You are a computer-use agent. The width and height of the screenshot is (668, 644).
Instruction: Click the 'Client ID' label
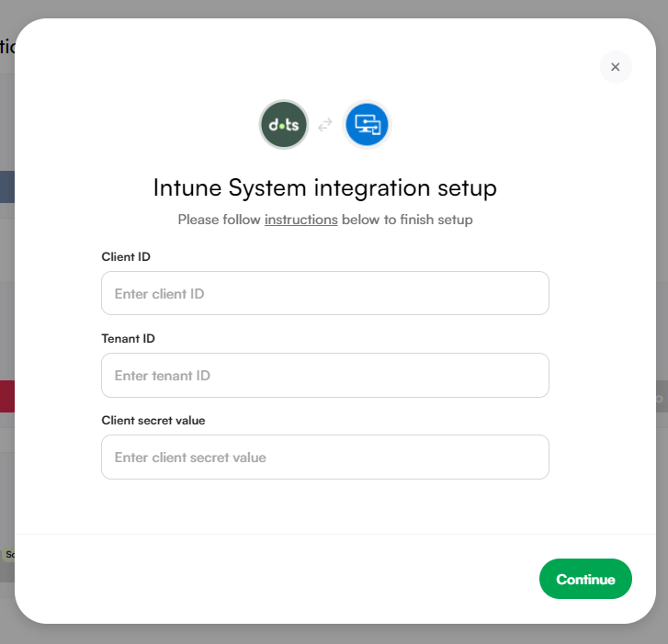tap(126, 257)
